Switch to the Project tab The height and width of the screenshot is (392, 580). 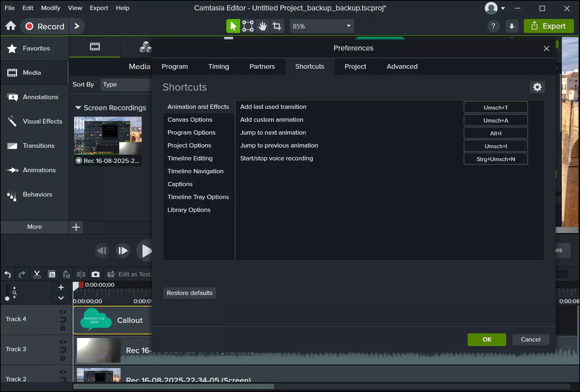point(356,66)
